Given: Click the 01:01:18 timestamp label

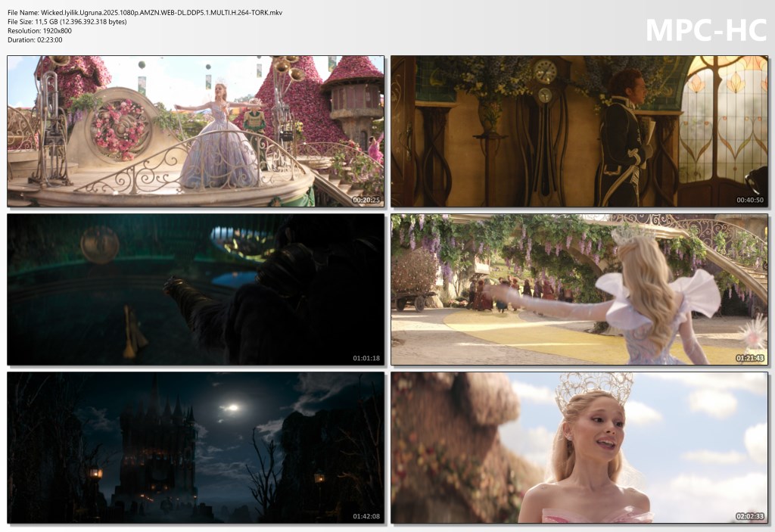Looking at the screenshot, I should [x=366, y=358].
